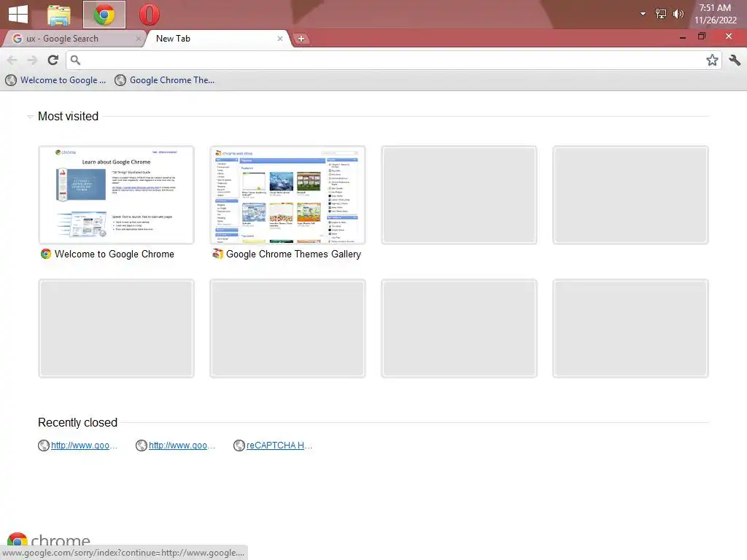Minimize the Chrome window
The image size is (747, 560).
point(683,36)
